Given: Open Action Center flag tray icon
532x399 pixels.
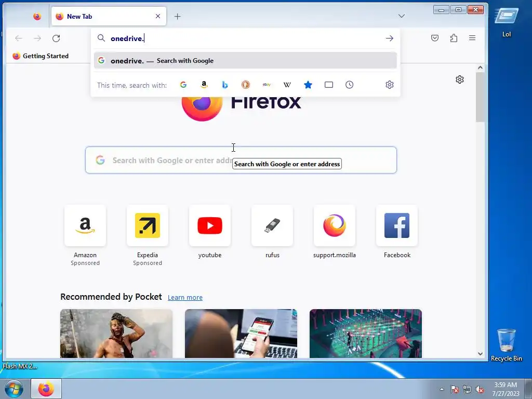Looking at the screenshot, I should click(455, 389).
